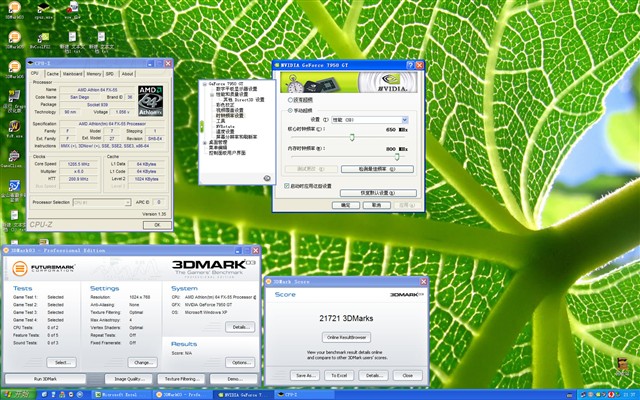Select the clock frequency settings (时钟频率设置) tree item
Viewport: 640px width, 400px height.
point(229,116)
